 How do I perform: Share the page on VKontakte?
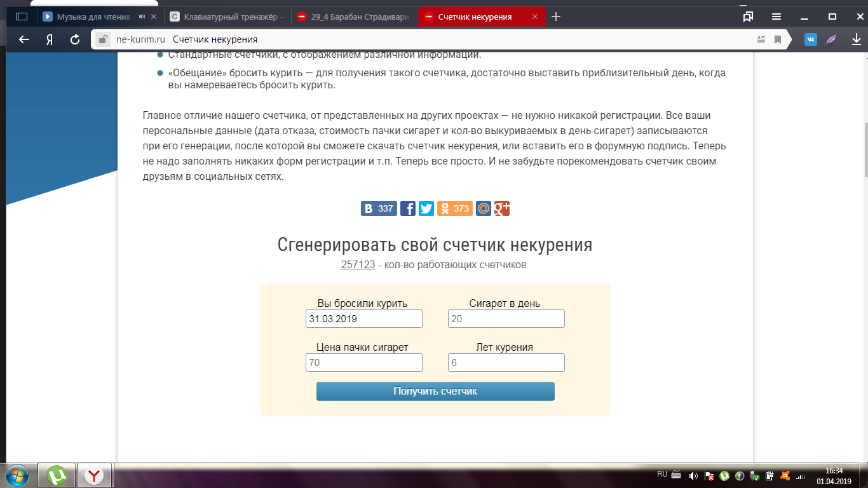(379, 208)
